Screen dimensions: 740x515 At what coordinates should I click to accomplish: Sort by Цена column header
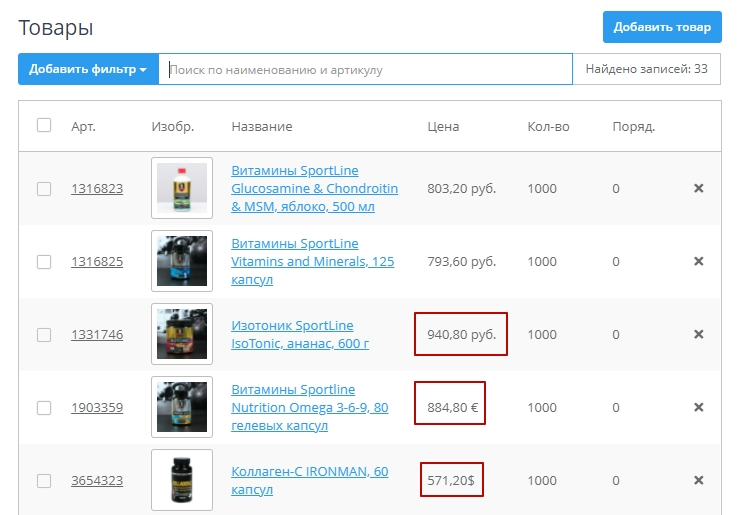[x=443, y=127]
